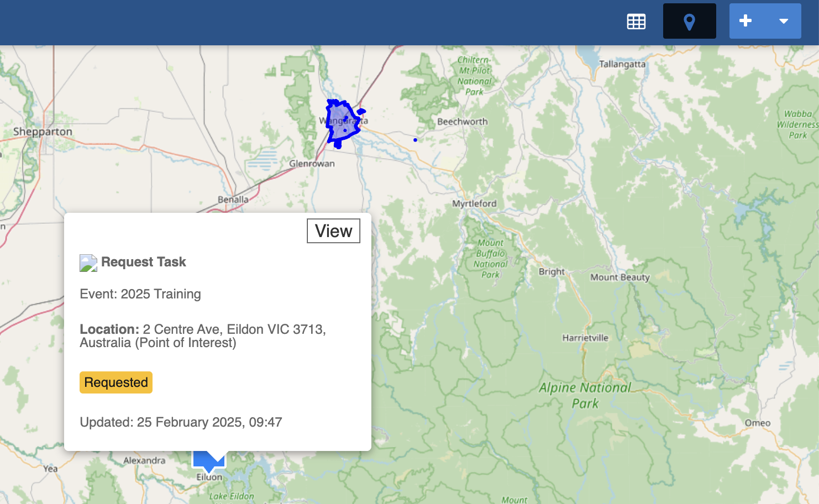Select the Alpine National Park label
Screen dimensions: 819x504
pos(585,395)
